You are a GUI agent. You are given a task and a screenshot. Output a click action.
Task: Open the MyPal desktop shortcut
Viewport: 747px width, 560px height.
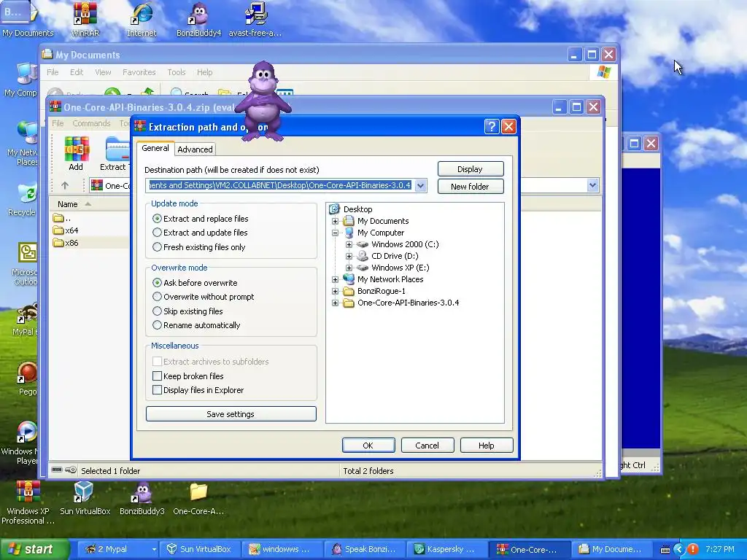coord(26,314)
